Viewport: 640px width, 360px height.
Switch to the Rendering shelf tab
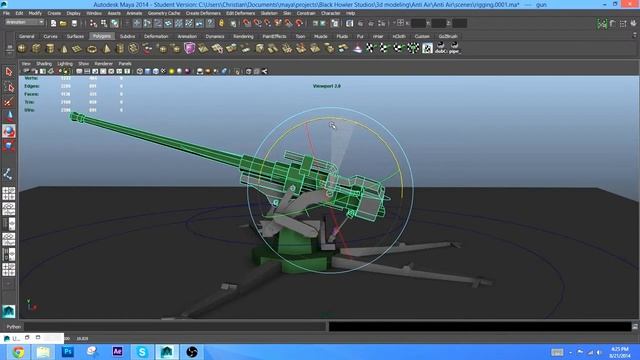point(243,36)
